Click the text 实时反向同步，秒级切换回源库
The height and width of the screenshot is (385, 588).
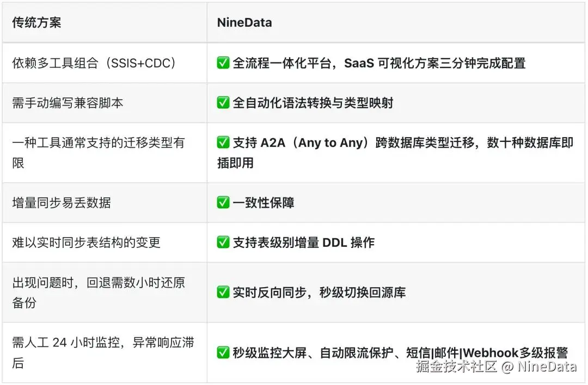pyautogui.click(x=319, y=293)
